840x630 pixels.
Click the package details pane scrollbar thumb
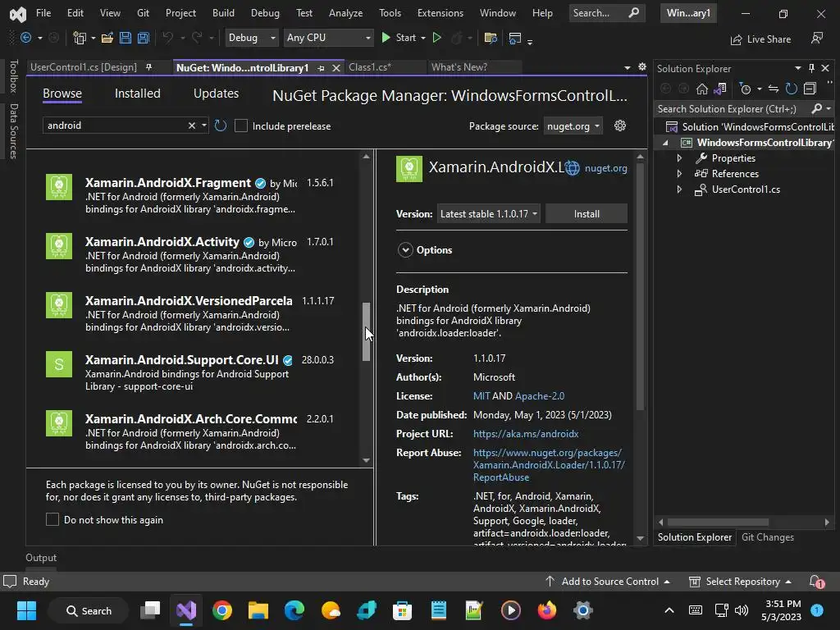[x=640, y=286]
